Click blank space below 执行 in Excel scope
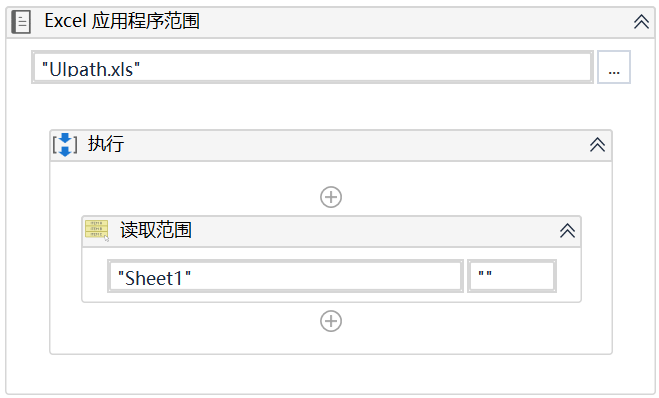The height and width of the screenshot is (398, 659). click(330, 374)
